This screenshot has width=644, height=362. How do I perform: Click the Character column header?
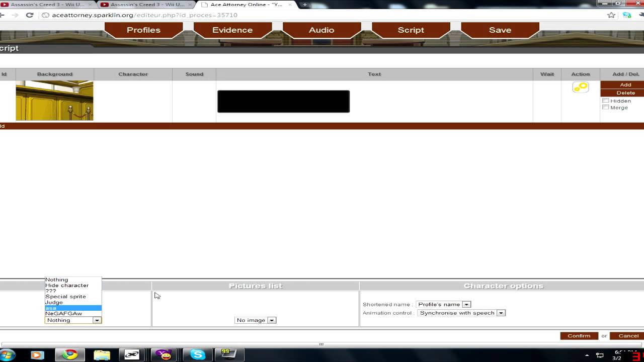(x=133, y=74)
